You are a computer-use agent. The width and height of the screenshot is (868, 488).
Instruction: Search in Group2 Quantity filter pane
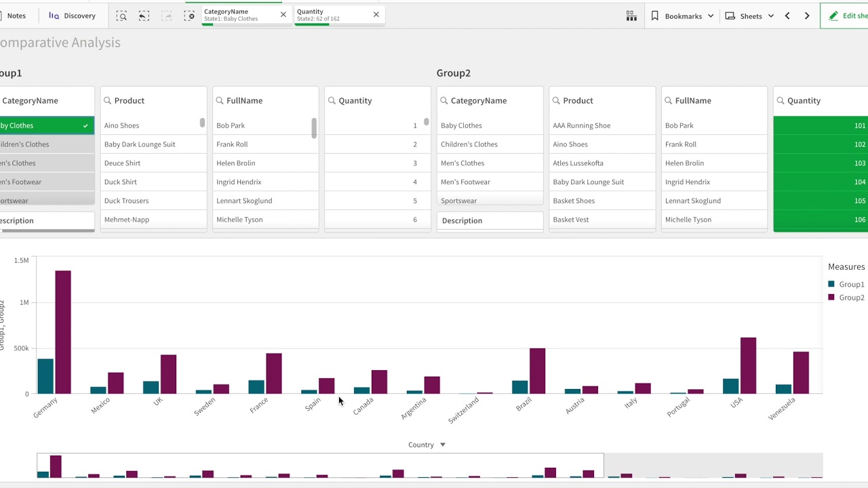coord(781,100)
